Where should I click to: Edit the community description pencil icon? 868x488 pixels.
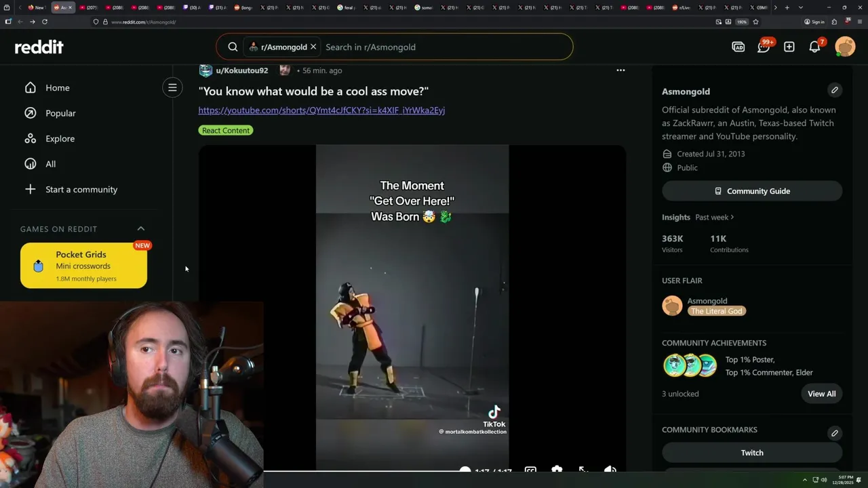pos(835,90)
